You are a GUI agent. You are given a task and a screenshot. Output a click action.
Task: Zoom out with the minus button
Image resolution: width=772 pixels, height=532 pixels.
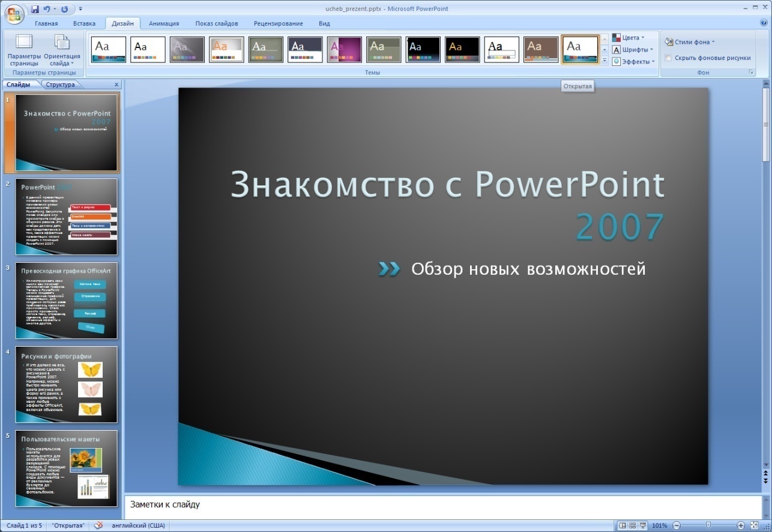coord(677,525)
